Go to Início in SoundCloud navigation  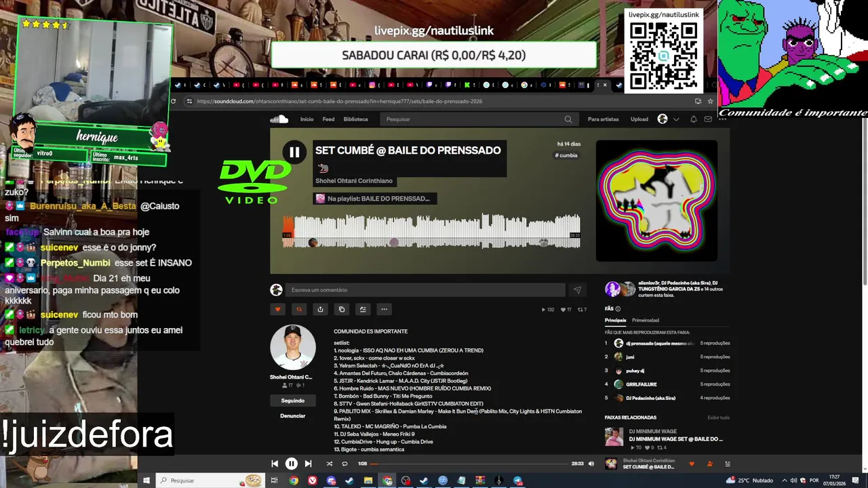[307, 119]
